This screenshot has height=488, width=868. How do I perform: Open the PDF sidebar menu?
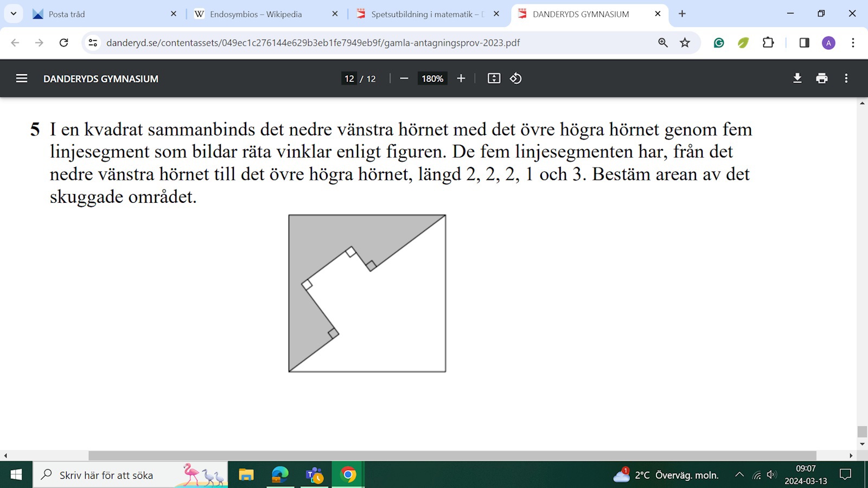22,79
